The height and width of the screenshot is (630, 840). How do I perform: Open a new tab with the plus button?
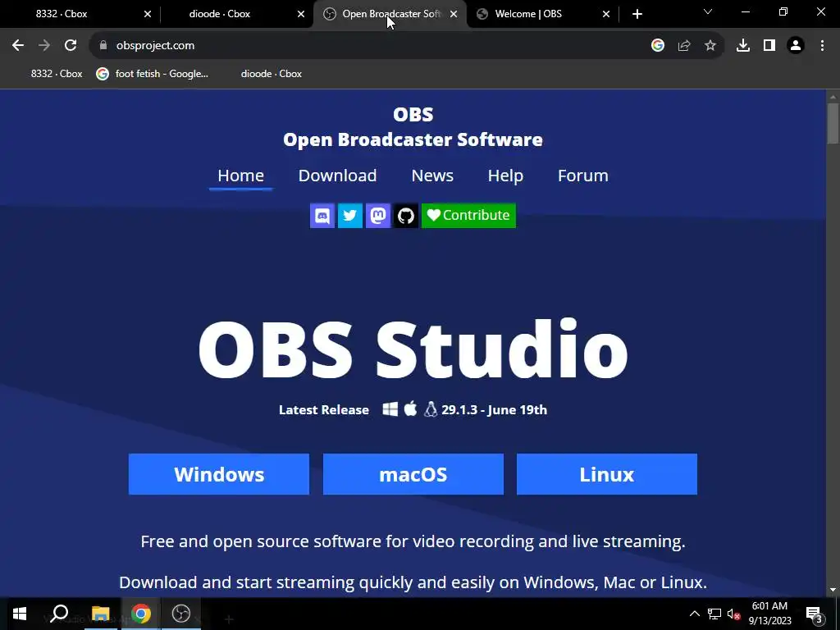point(637,14)
